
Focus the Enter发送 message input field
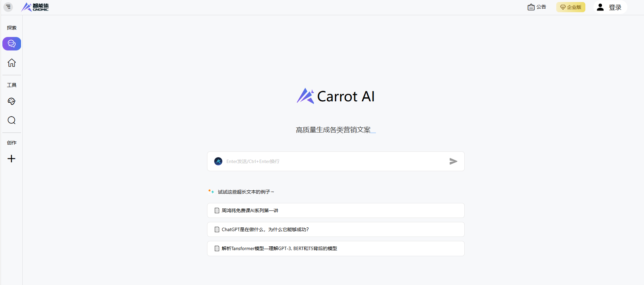[x=336, y=161]
